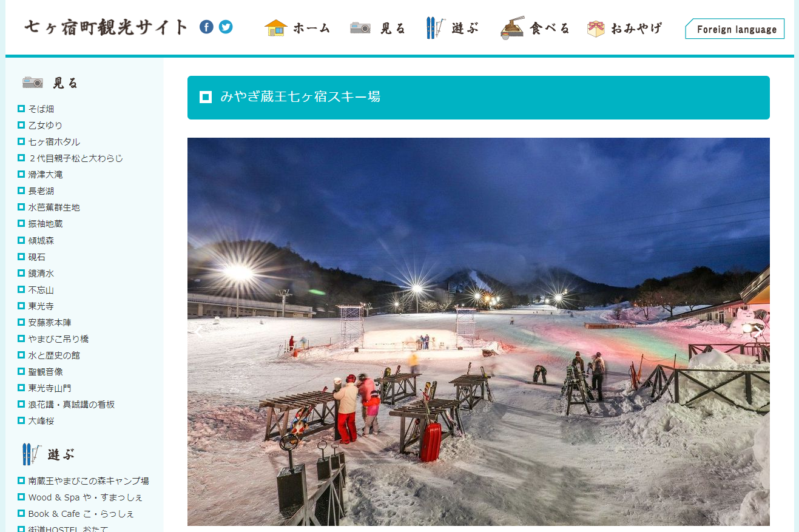Click the ski icon for 遊ぶ in the top nav

point(436,28)
